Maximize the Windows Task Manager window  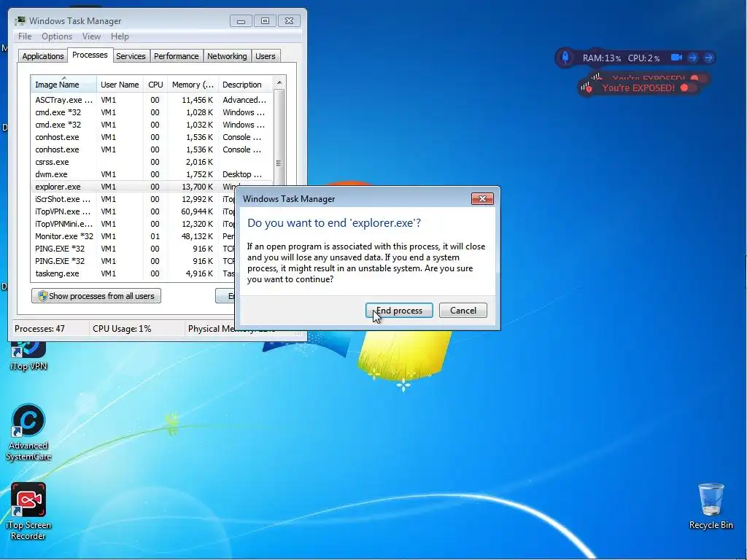(x=265, y=21)
